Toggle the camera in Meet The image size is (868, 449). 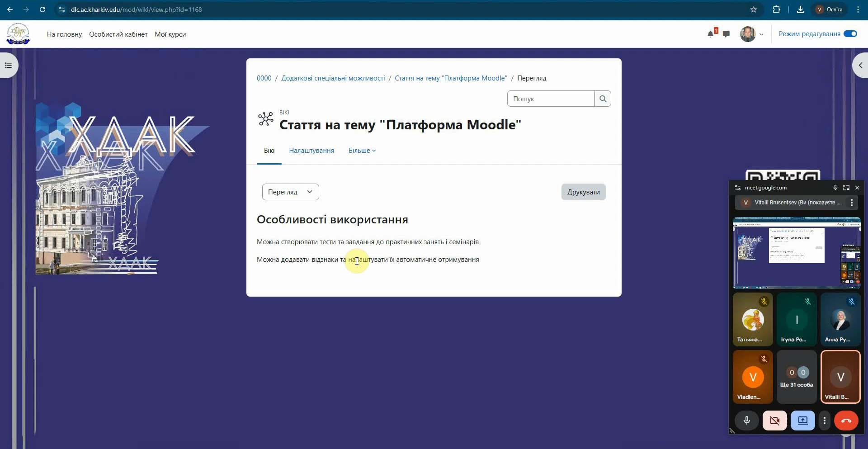[774, 421]
